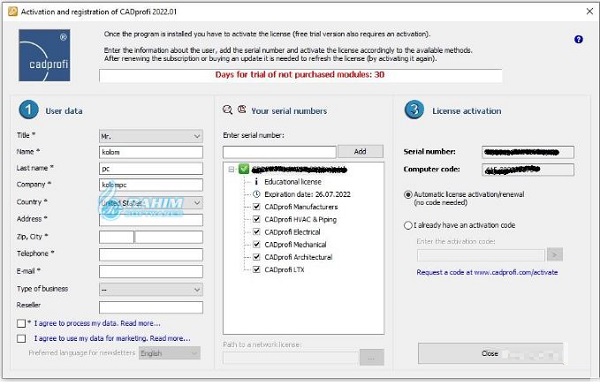This screenshot has width=600, height=386.
Task: Click the Zip code input field
Action: coord(116,237)
